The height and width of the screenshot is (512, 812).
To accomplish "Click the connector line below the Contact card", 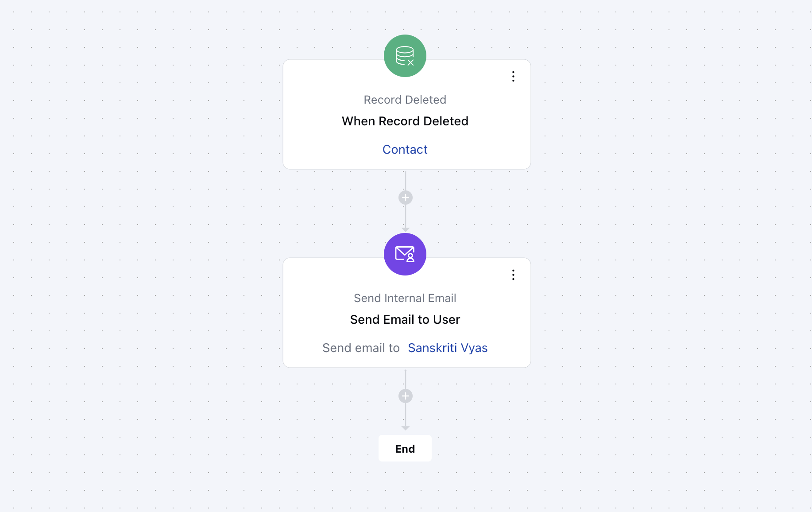I will pyautogui.click(x=405, y=180).
